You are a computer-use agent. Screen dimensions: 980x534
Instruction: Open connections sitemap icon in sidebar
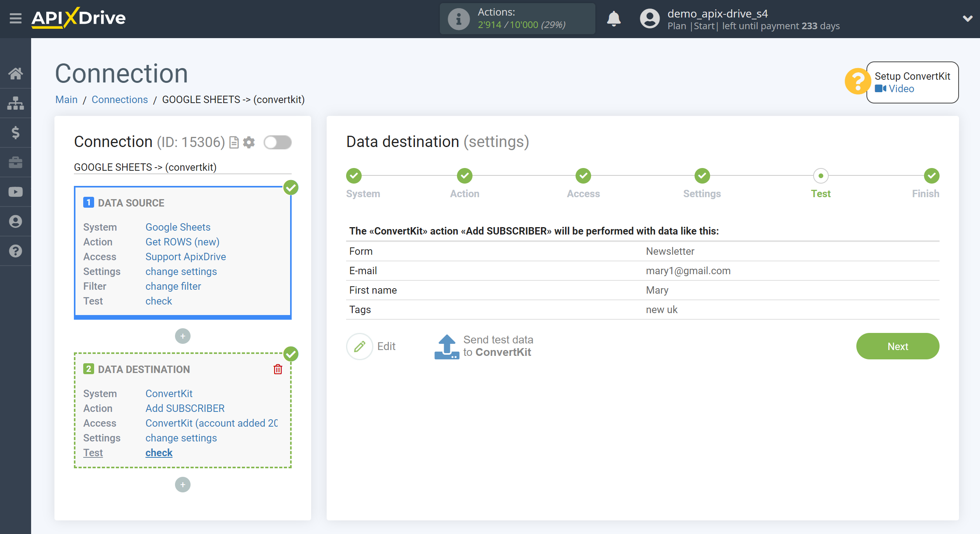click(16, 103)
